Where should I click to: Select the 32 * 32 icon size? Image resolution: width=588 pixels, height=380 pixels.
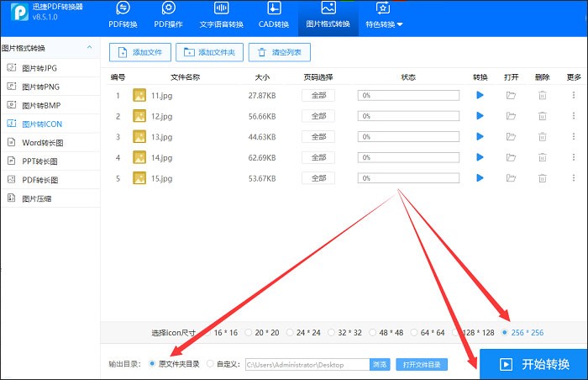tap(345, 333)
